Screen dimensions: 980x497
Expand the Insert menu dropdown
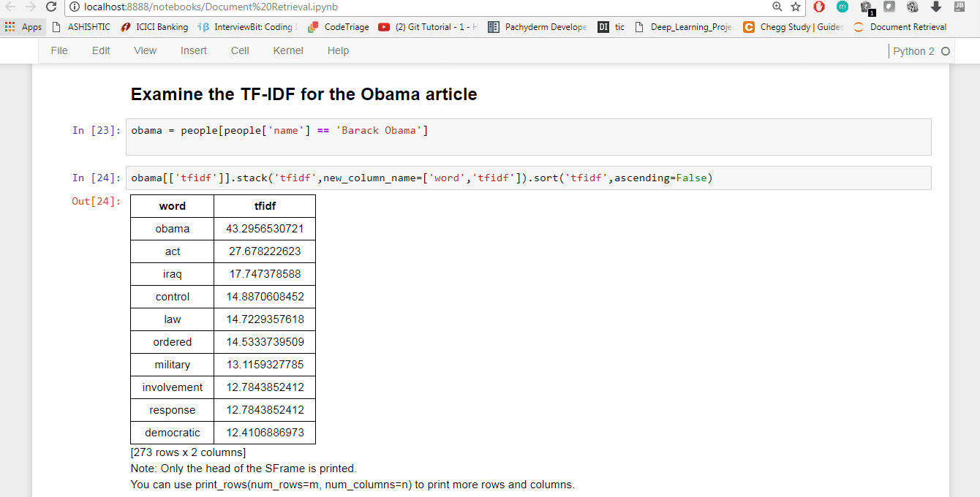click(194, 50)
